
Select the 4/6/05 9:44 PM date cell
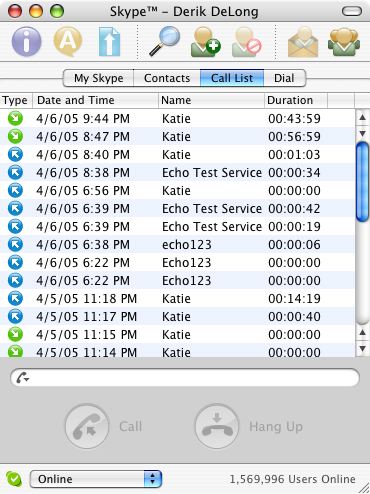pyautogui.click(x=83, y=119)
